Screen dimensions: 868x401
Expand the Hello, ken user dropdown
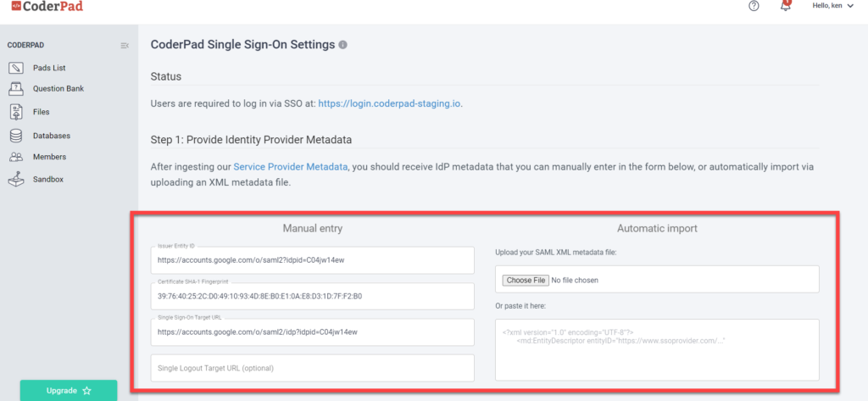[x=834, y=6]
